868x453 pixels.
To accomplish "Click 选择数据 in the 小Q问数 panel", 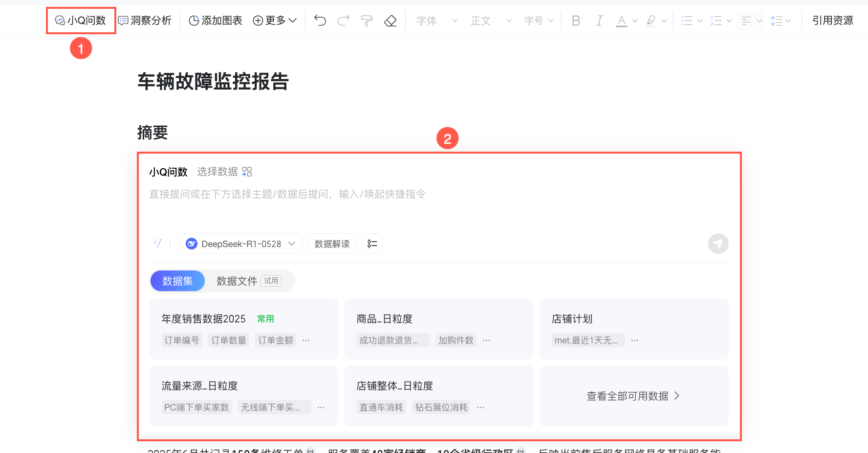I will coord(217,172).
